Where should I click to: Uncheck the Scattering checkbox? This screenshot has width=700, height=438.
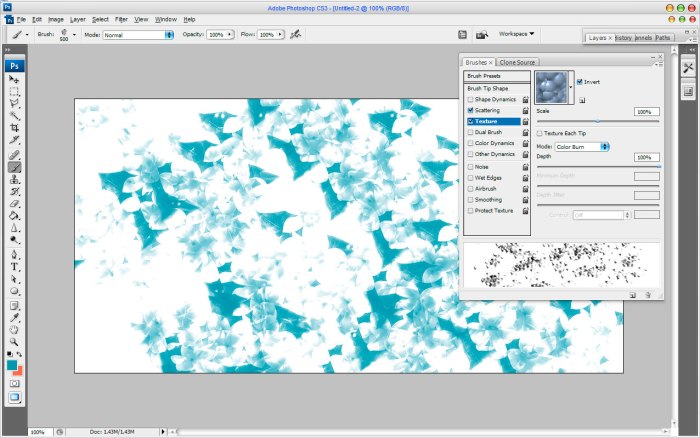point(470,110)
